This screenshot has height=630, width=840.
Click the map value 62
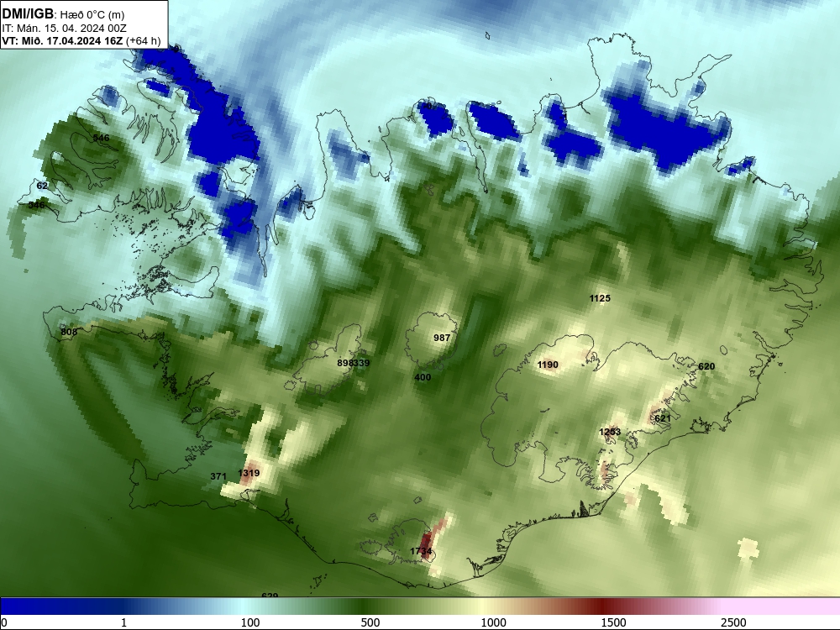(x=42, y=186)
